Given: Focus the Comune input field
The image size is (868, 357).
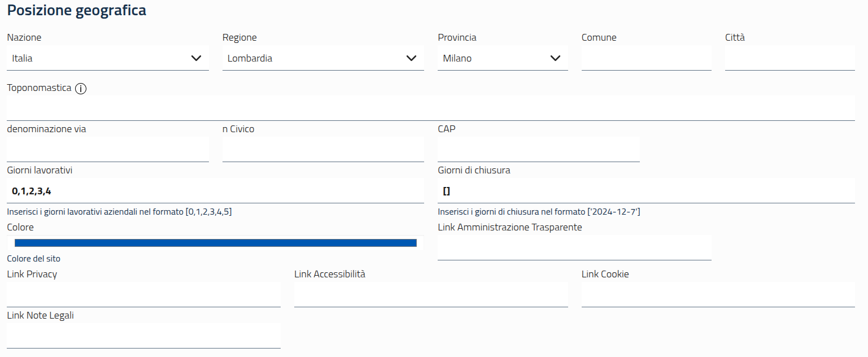Looking at the screenshot, I should click(x=646, y=58).
